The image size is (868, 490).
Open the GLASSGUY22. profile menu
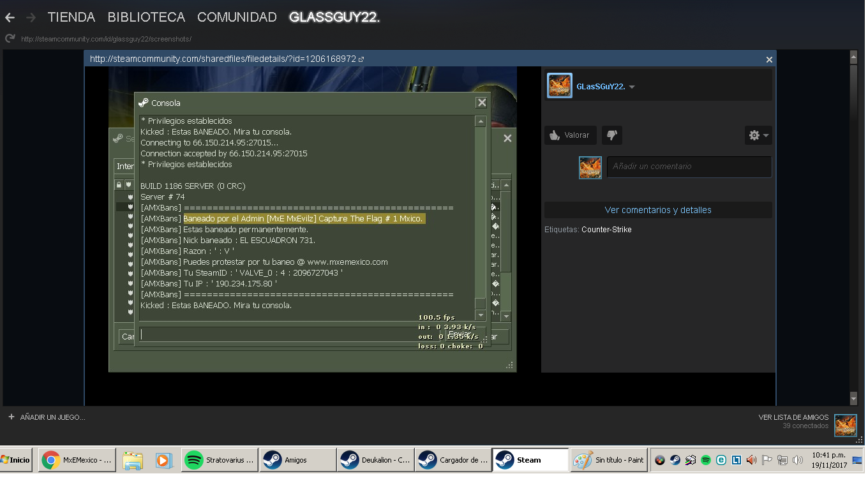pos(334,17)
